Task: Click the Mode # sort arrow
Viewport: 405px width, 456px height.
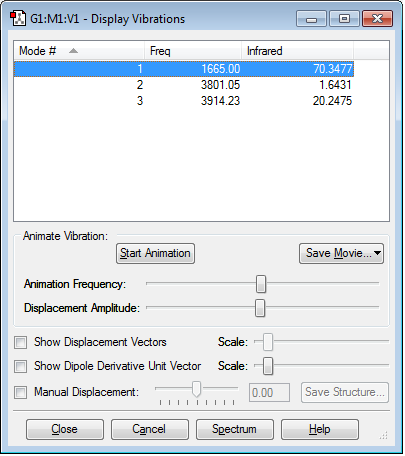Action: (x=73, y=51)
